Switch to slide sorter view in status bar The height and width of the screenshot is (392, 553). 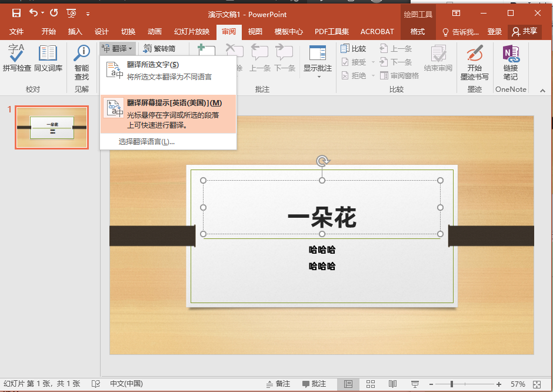(371, 384)
